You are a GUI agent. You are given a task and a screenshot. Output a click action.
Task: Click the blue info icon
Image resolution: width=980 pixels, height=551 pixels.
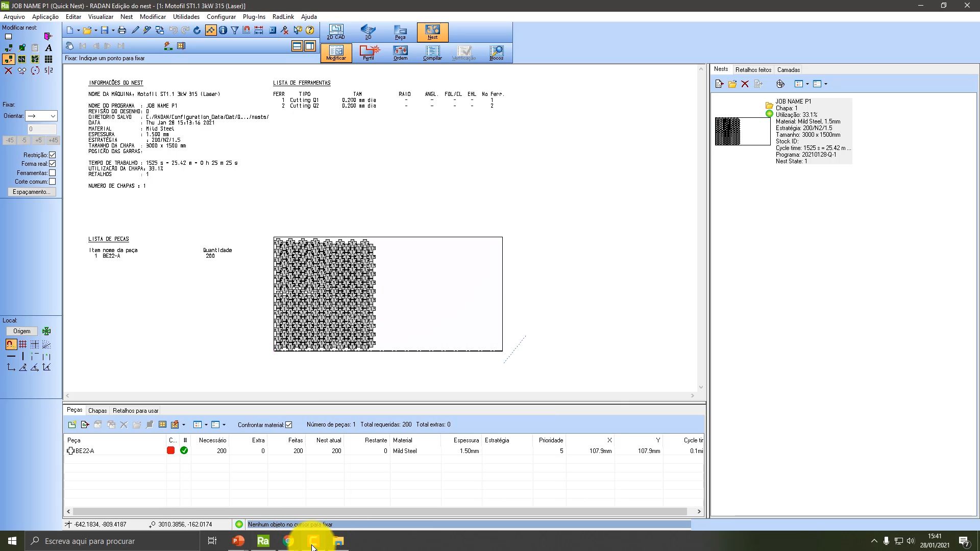tap(223, 31)
